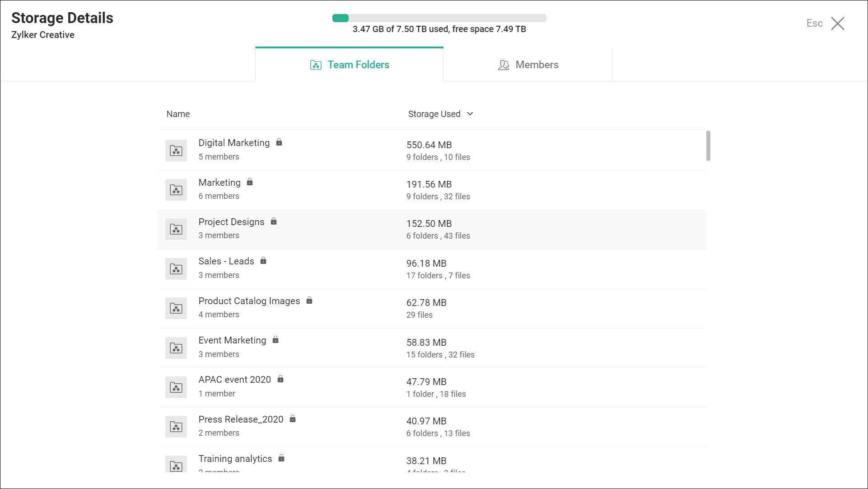Image resolution: width=868 pixels, height=489 pixels.
Task: Switch to the Members tab
Action: pyautogui.click(x=528, y=65)
